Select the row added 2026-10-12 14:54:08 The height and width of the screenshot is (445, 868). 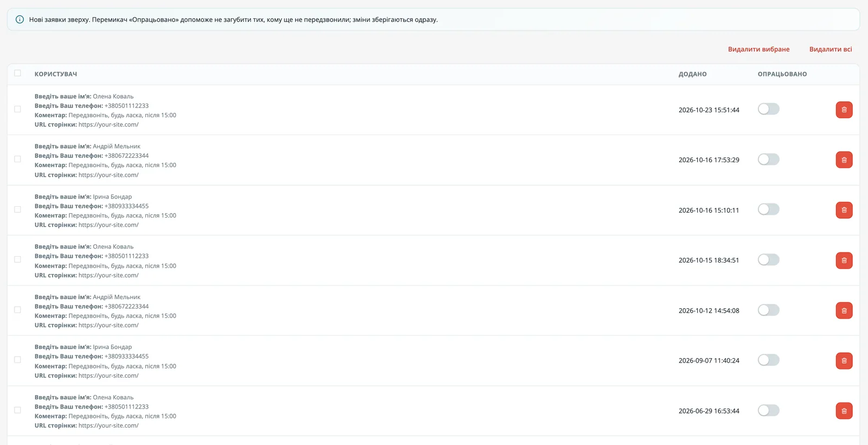(17, 310)
